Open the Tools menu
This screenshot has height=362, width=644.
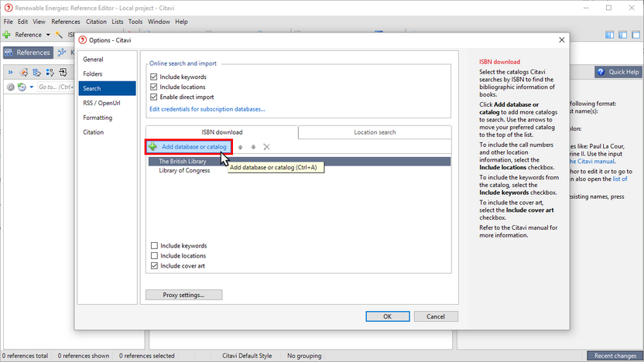[135, 22]
